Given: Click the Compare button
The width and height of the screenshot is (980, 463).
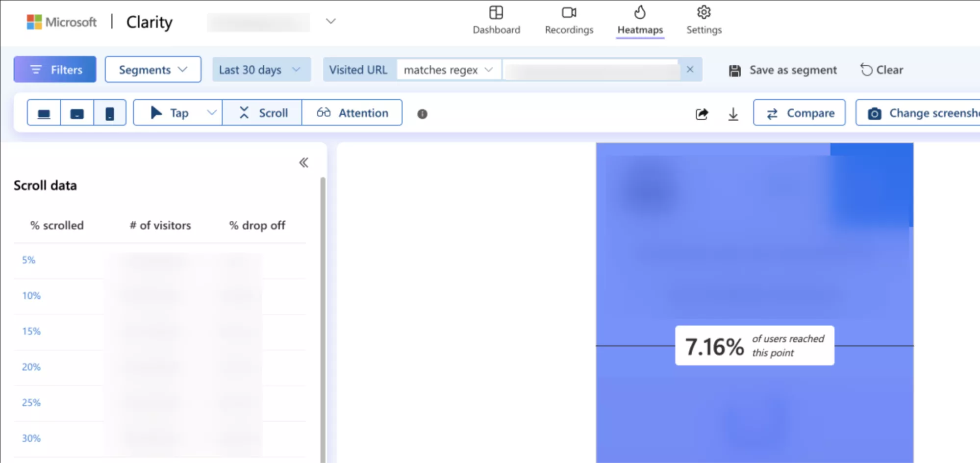Looking at the screenshot, I should (799, 113).
